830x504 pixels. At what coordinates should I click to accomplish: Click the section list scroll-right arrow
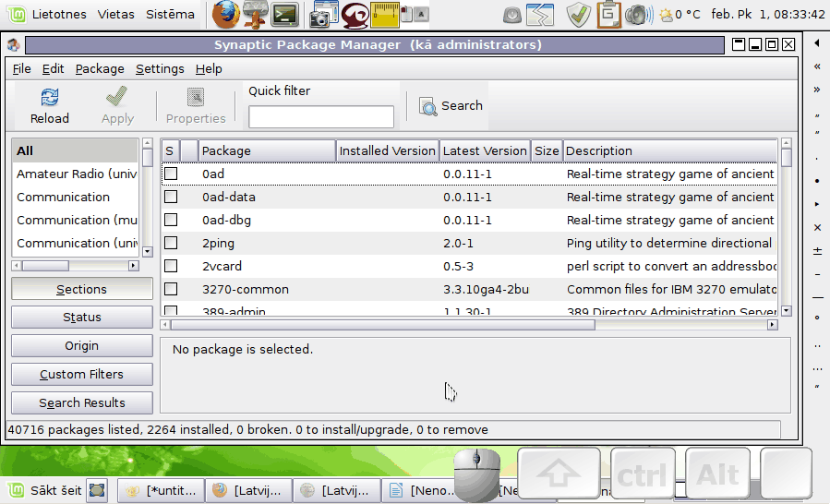133,265
